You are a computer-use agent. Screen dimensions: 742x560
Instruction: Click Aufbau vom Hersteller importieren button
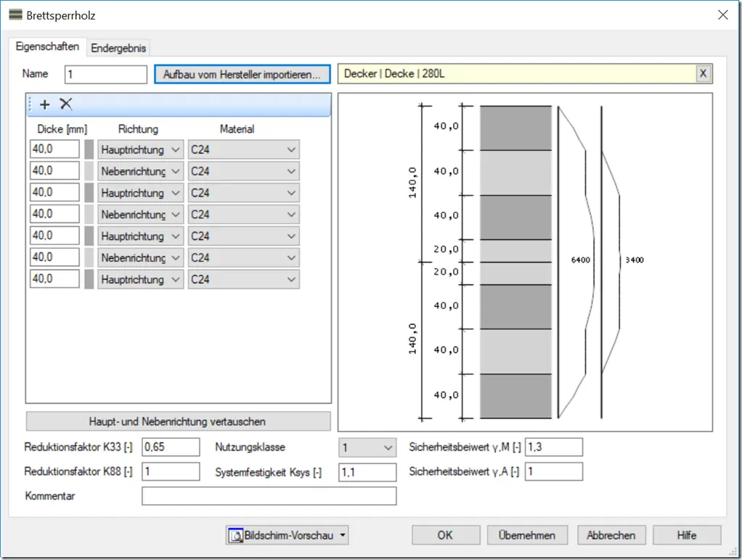click(x=242, y=74)
